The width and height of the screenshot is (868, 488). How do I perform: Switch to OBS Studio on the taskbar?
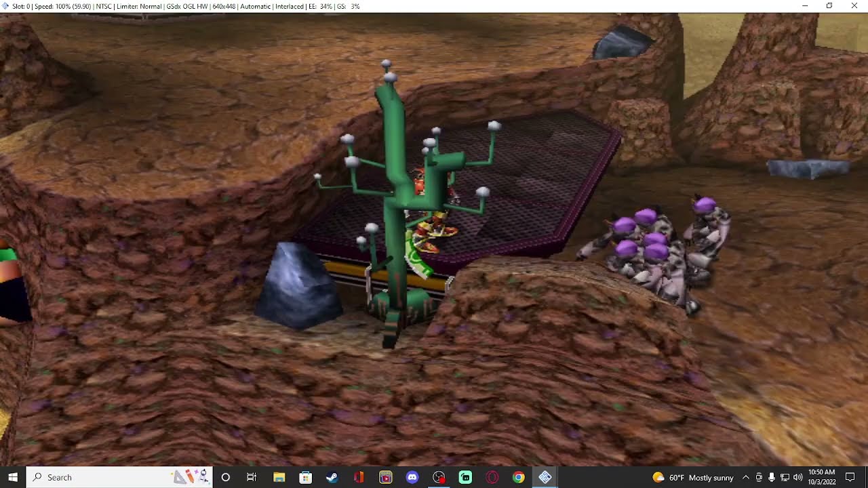(x=439, y=477)
